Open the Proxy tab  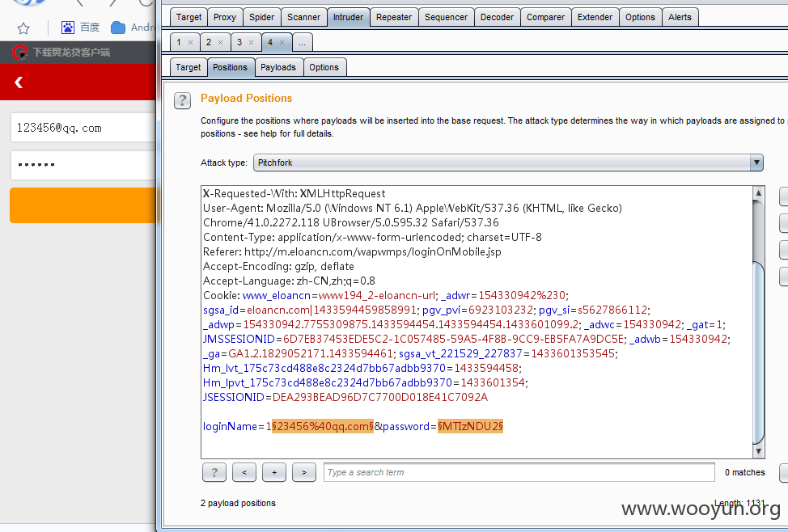(x=225, y=17)
